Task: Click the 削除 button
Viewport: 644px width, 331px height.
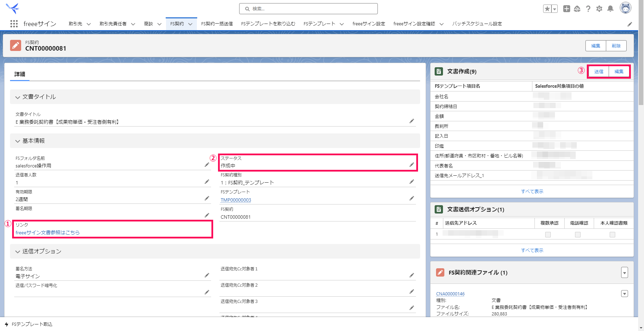Action: (x=616, y=46)
